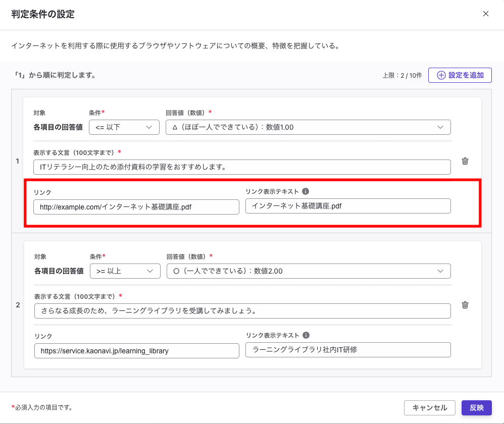Select the さらなる成長 message text field
504x424 pixels.
(x=241, y=311)
